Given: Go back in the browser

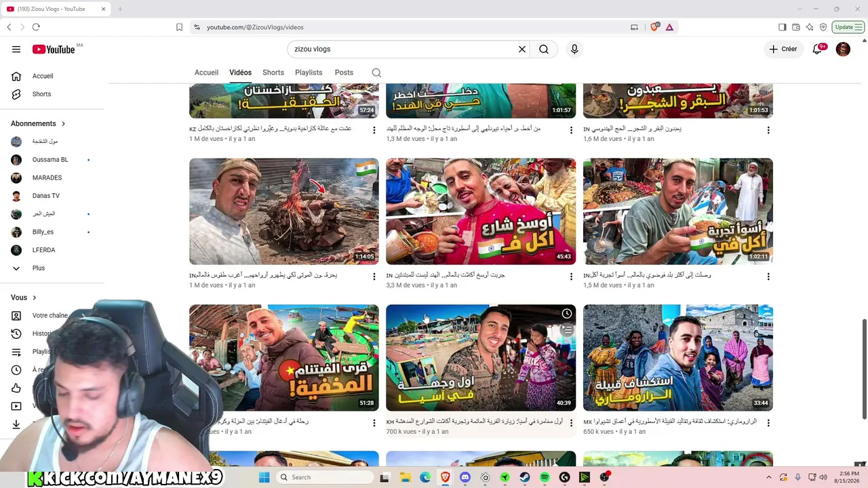Looking at the screenshot, I should [x=9, y=27].
